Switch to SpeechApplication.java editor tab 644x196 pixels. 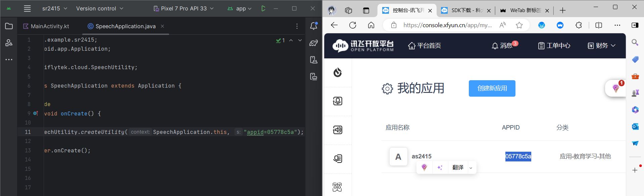pyautogui.click(x=122, y=26)
